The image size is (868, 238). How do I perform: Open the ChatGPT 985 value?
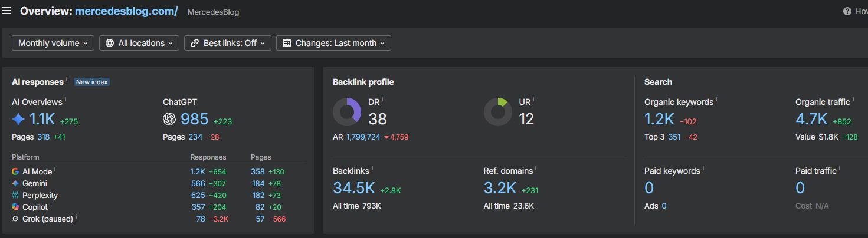coord(195,120)
